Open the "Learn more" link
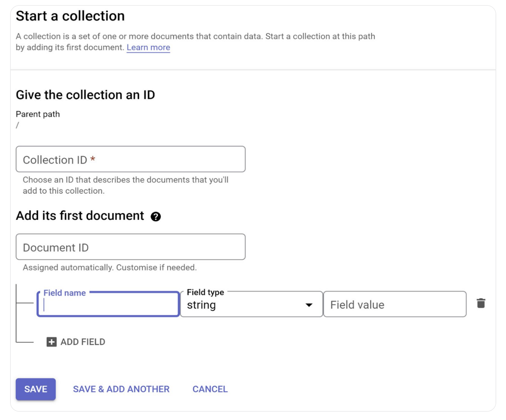The width and height of the screenshot is (506, 420). tap(148, 47)
